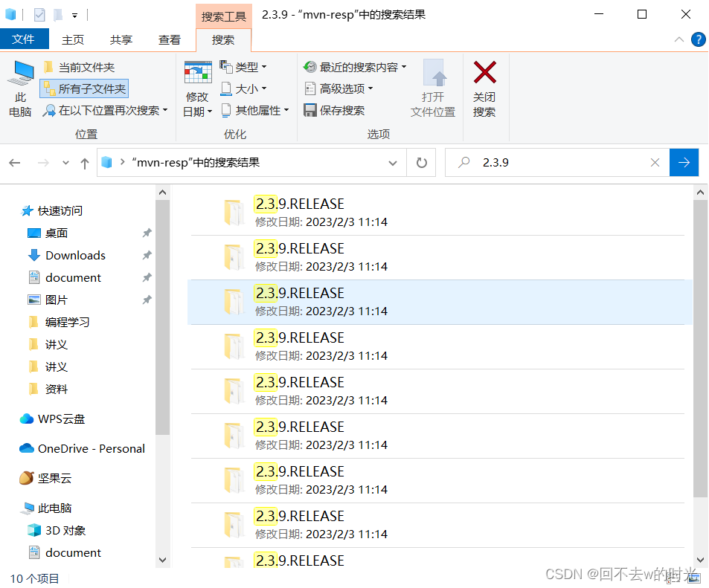
Task: Click the Open file location button
Action: click(433, 88)
